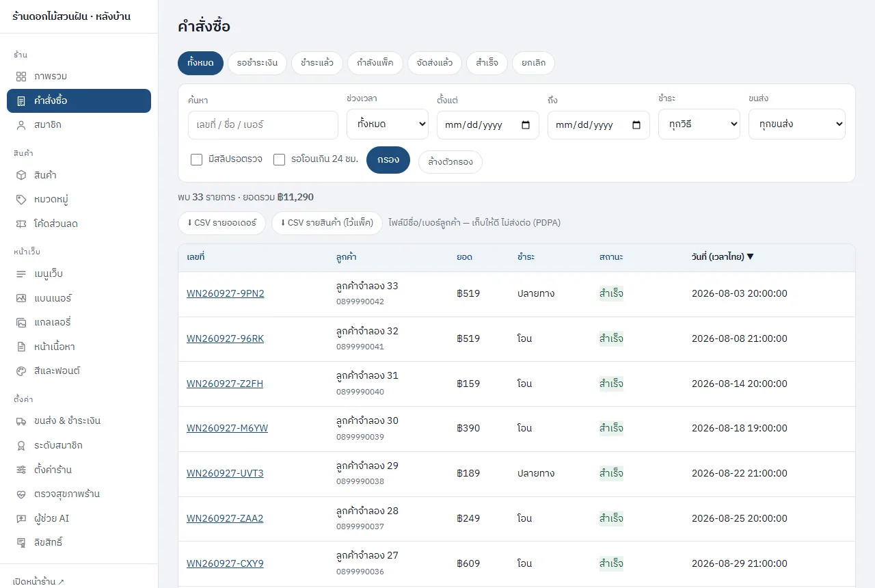
Task: Click the ตรวจสุขภาพร้าน heart icon
Action: [21, 494]
